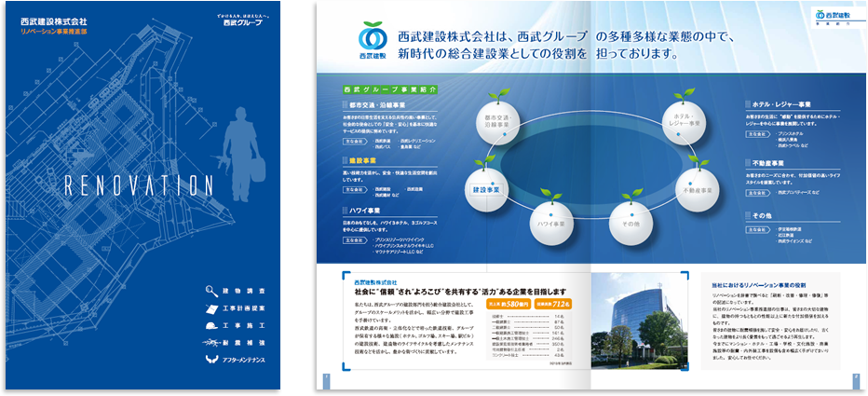This screenshot has width=868, height=396.
Task: Select the ハワイ事業 sphere
Action: click(x=550, y=223)
